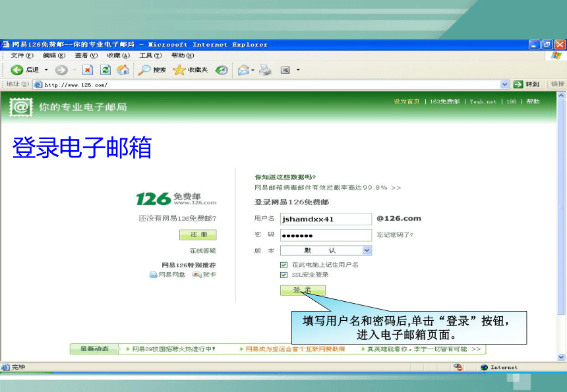Viewport: 567px width, 392px height.
Task: Stop page loading with the red X icon
Action: pyautogui.click(x=88, y=70)
